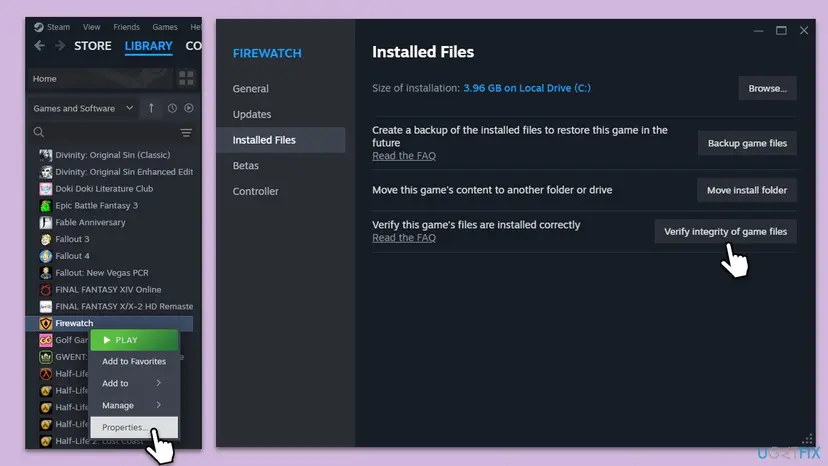The image size is (828, 466).
Task: Click the ready-to-play circle icon
Action: coord(189,108)
